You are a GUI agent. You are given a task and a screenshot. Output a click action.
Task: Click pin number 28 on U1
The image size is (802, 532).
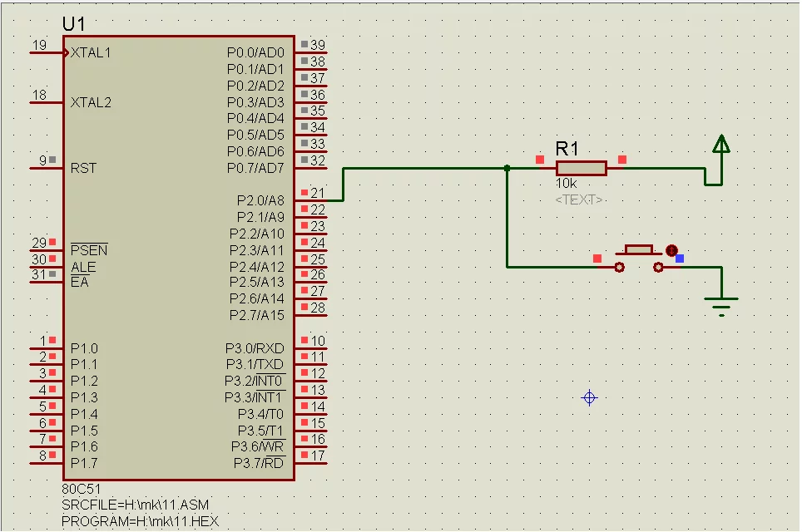pos(318,308)
